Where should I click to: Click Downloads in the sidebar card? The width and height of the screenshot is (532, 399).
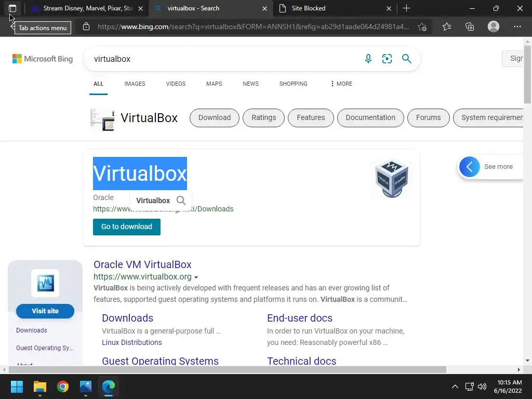(x=32, y=330)
